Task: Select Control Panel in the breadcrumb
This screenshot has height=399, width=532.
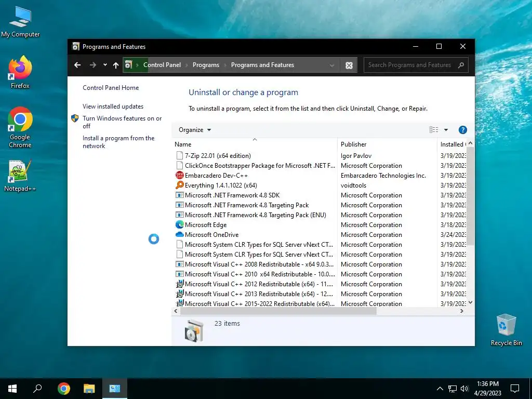Action: 162,65
